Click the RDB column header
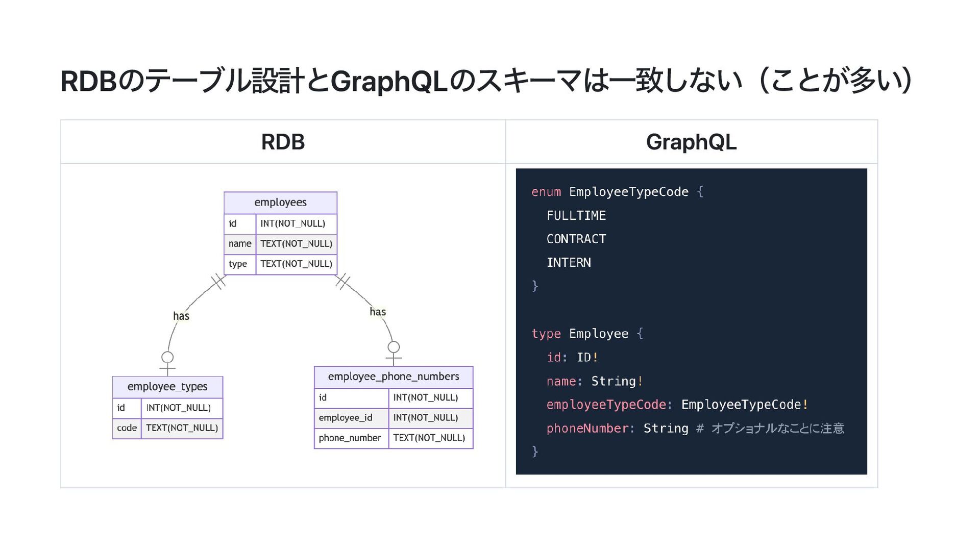This screenshot has height=551, width=980. coord(283,142)
